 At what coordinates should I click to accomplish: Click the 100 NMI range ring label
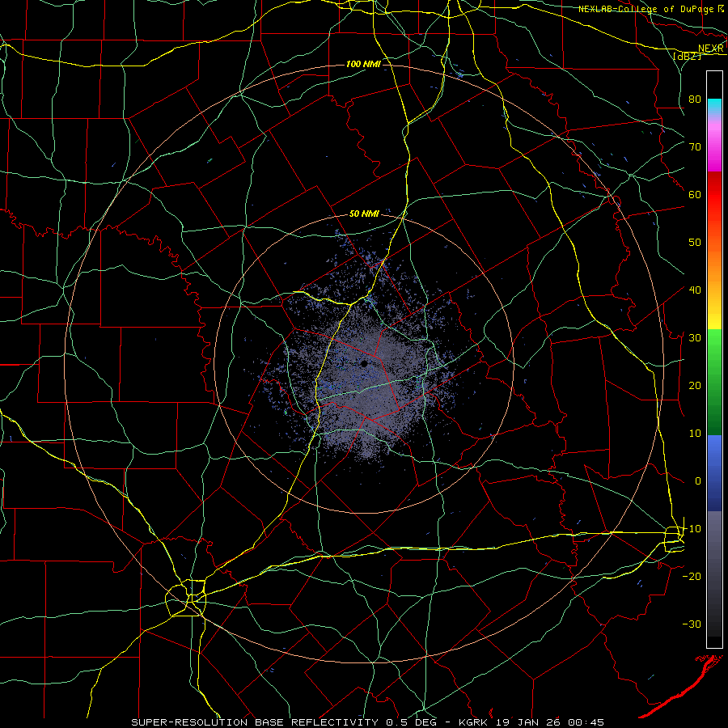[363, 64]
